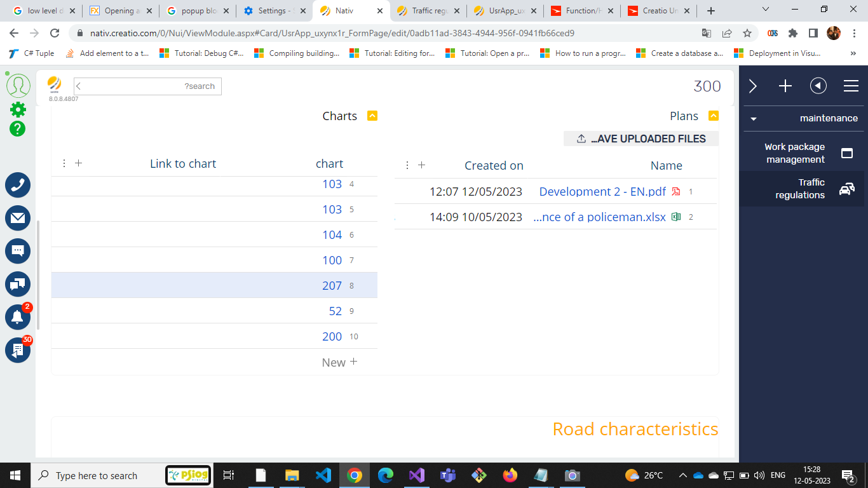Screen dimensions: 868x488
Task: Open the Development 2 - EN.pdf file link
Action: (x=602, y=191)
